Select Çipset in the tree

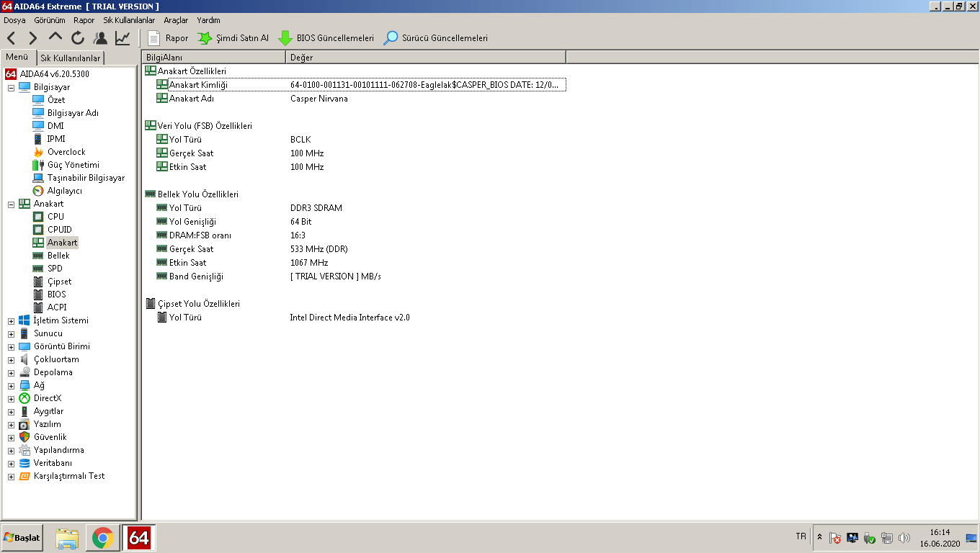[60, 282]
